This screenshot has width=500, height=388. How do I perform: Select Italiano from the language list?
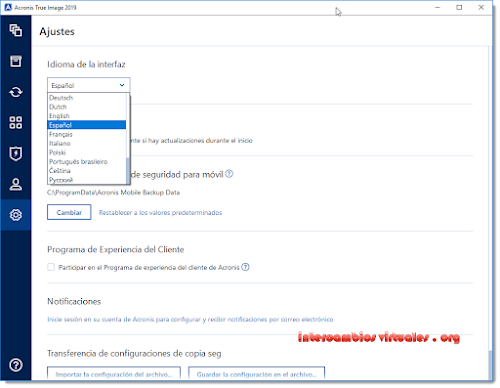click(x=87, y=143)
